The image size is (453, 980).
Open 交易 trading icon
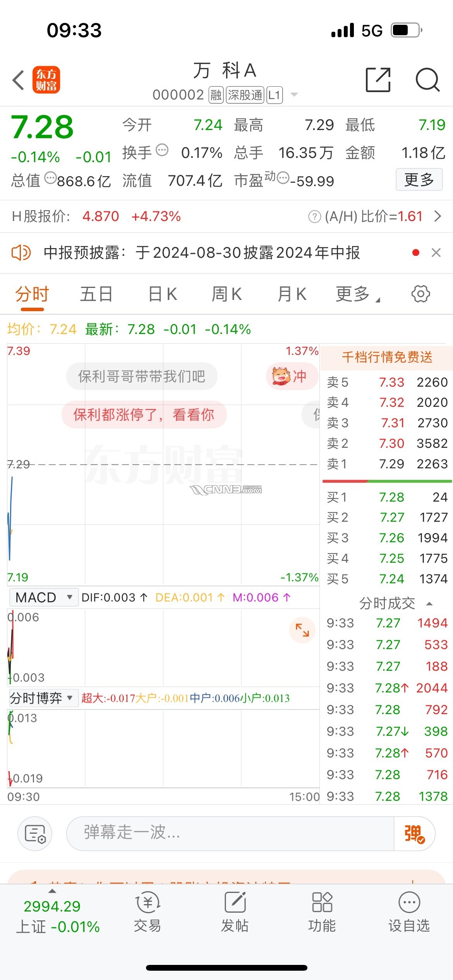coord(147,912)
